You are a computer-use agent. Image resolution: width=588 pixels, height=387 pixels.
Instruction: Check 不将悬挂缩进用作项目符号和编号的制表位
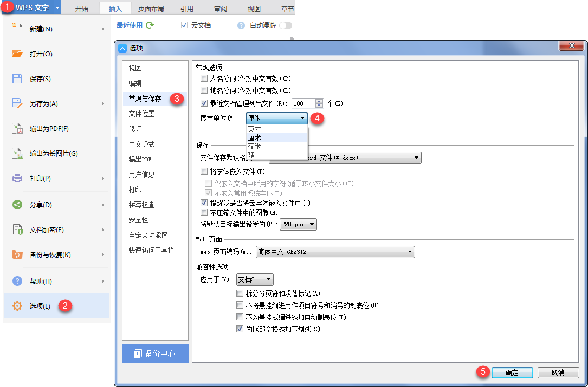point(240,305)
